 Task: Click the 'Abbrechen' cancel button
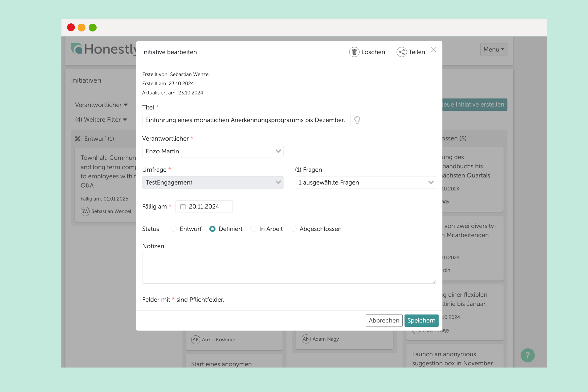coord(383,320)
